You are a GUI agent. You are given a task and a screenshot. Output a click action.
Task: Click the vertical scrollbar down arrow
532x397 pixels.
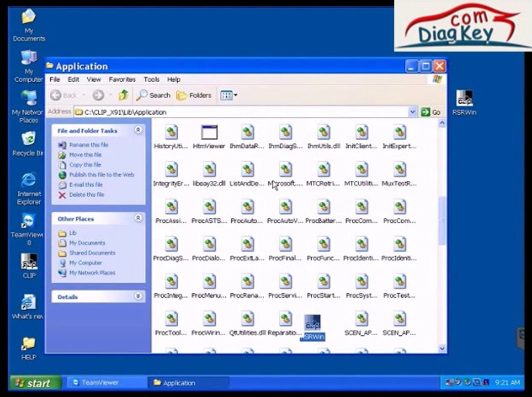[x=441, y=348]
